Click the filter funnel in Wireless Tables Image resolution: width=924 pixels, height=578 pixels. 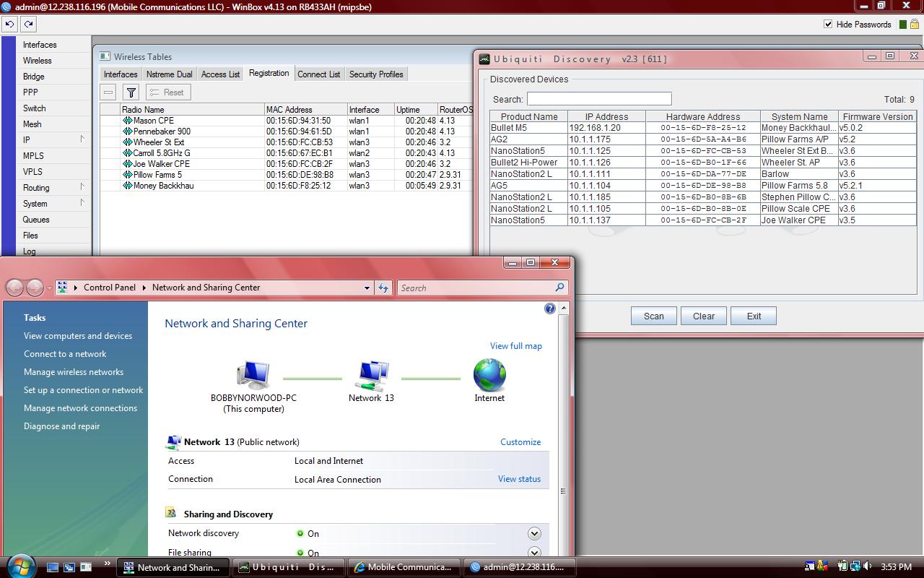(x=131, y=92)
